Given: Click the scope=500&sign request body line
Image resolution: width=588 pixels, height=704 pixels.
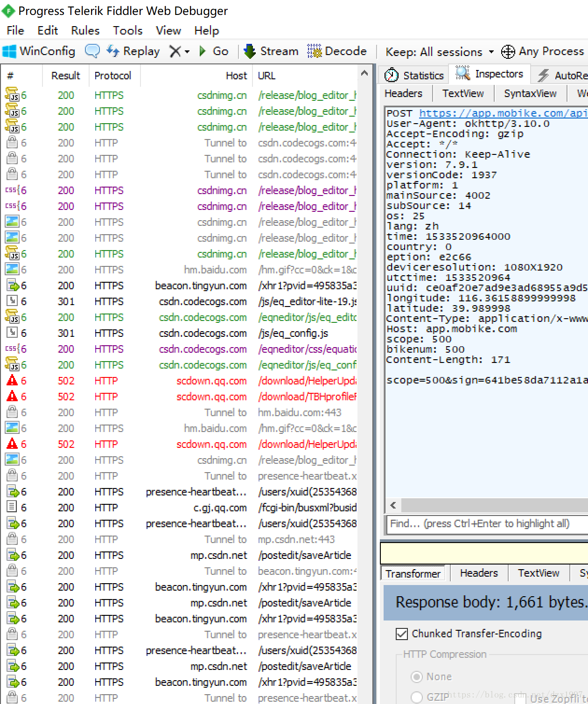Looking at the screenshot, I should click(487, 380).
